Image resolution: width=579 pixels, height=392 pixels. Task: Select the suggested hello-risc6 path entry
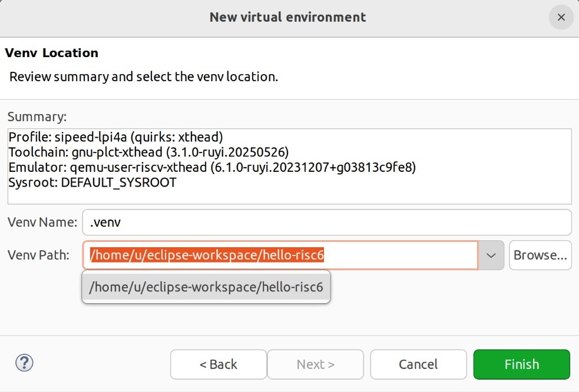206,287
